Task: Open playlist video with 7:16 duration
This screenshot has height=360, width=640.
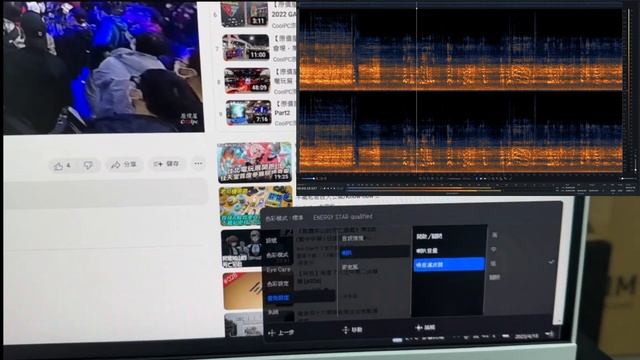Action: pos(249,112)
